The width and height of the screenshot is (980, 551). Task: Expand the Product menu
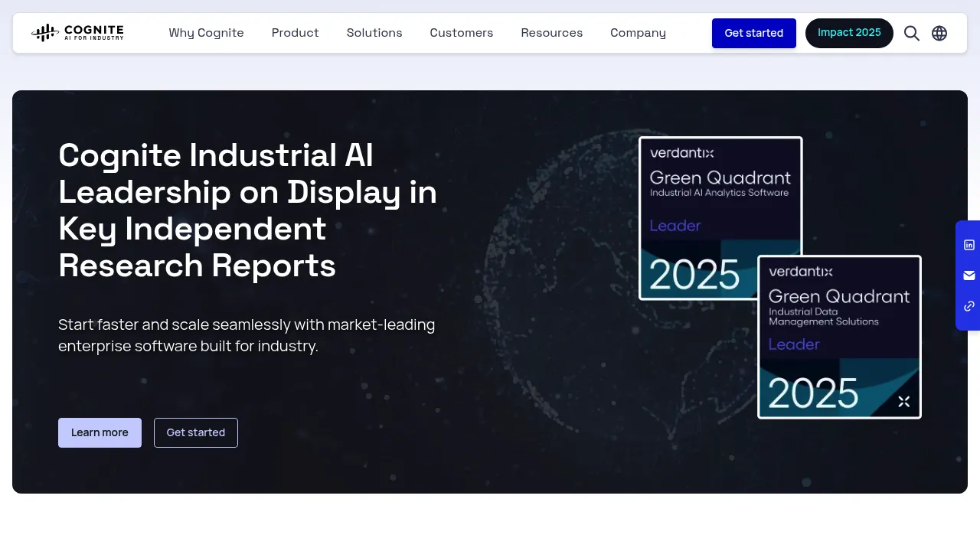[x=296, y=33]
